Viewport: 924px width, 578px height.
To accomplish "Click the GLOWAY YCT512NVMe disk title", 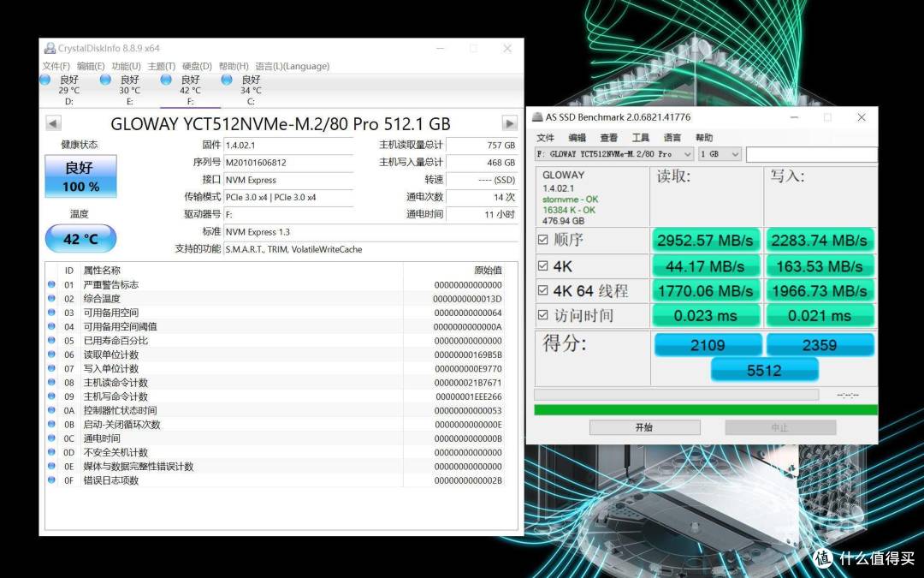I will click(x=281, y=124).
